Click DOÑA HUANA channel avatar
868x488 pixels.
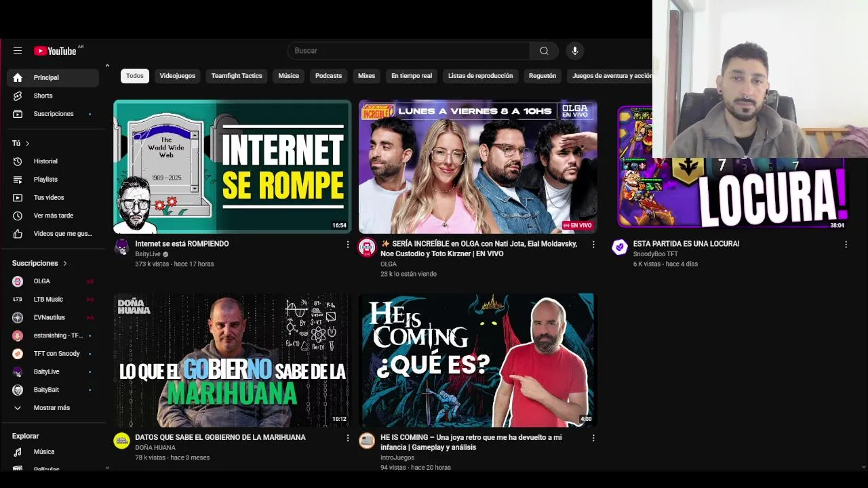121,441
